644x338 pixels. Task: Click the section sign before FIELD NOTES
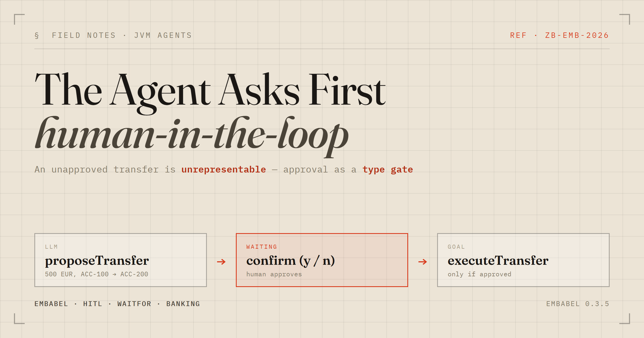pyautogui.click(x=37, y=35)
